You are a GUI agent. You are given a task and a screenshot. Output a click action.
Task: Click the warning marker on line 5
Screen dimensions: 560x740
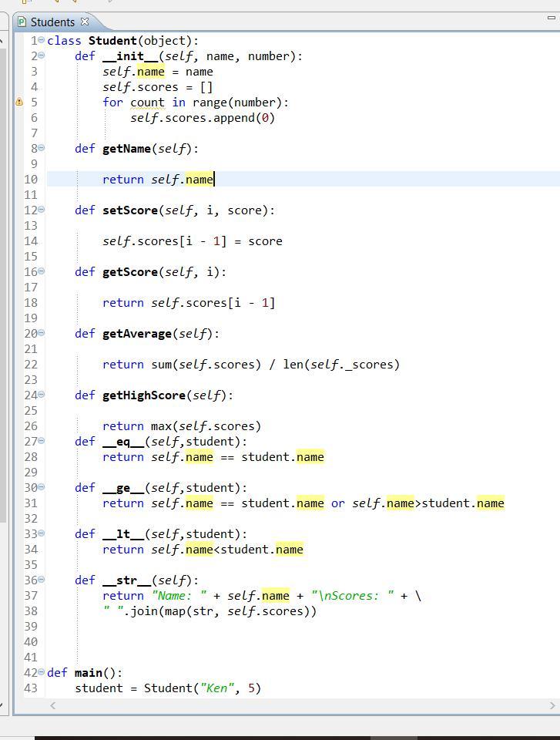[19, 102]
